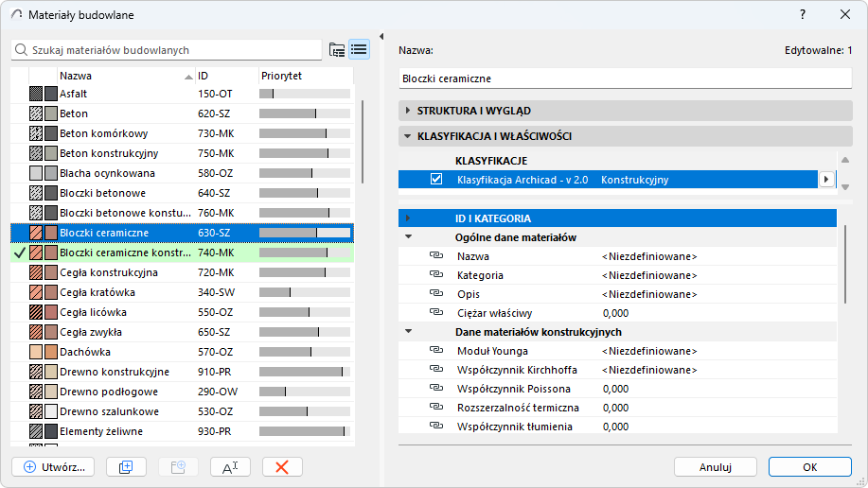Viewport: 868px width, 488px height.
Task: Click the link icon beside Kategoria property
Action: (436, 275)
